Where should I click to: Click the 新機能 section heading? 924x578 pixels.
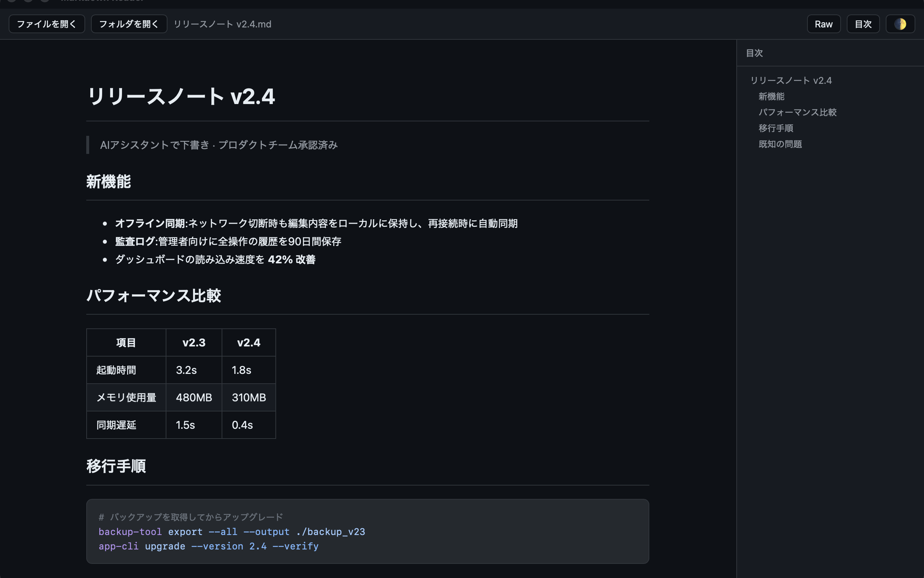pos(108,182)
